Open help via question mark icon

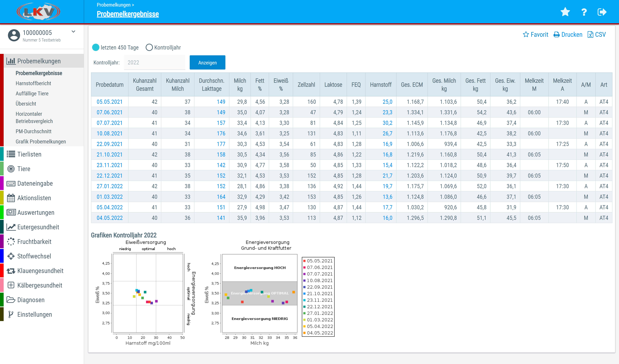point(584,12)
